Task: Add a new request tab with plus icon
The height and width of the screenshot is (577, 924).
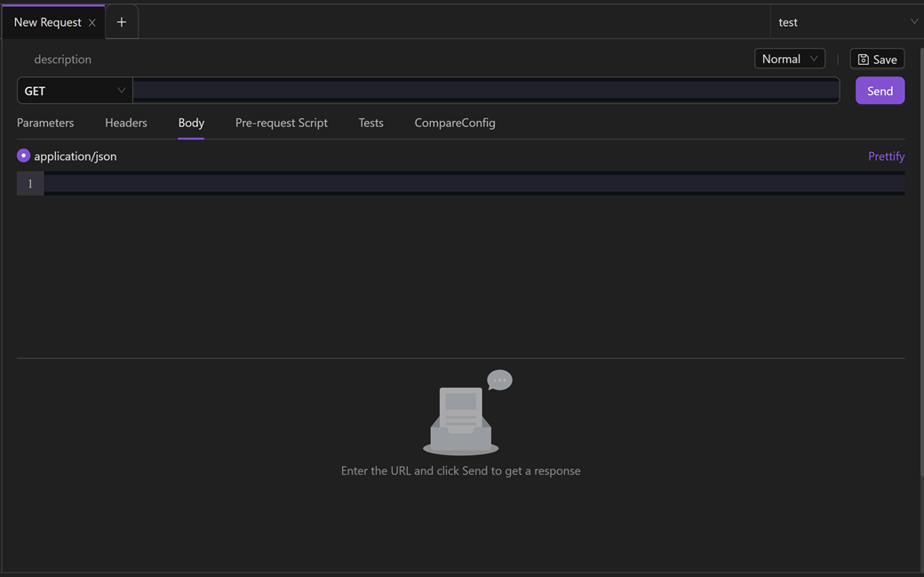Action: tap(122, 22)
